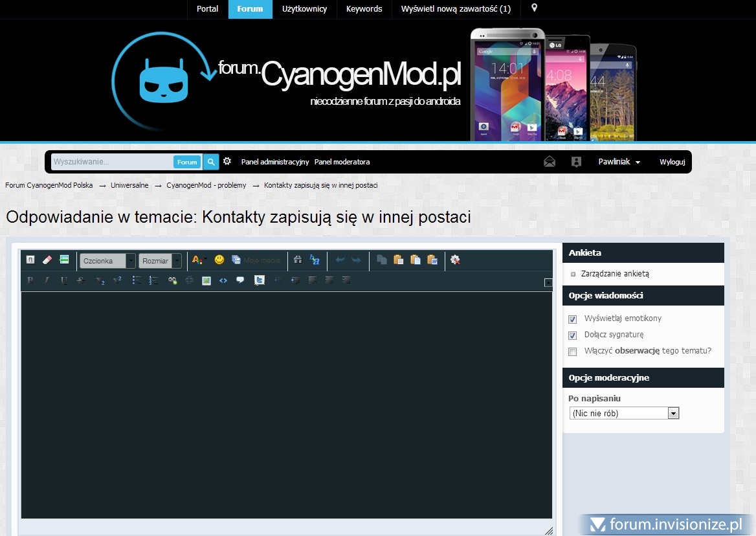Open the Czcionka font dropdown

point(107,261)
